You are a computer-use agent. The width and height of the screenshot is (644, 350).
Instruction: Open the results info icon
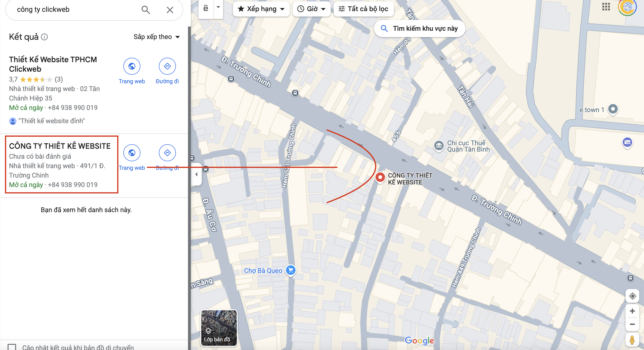click(x=44, y=37)
